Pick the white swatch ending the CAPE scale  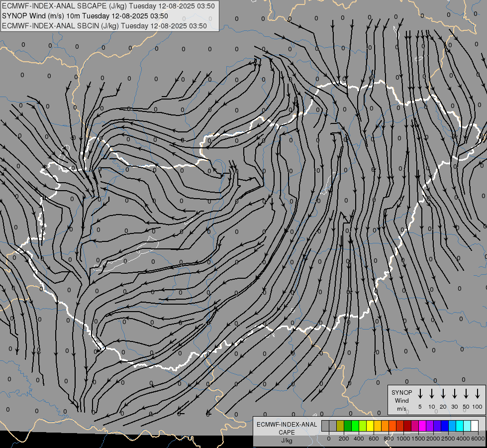475,426
